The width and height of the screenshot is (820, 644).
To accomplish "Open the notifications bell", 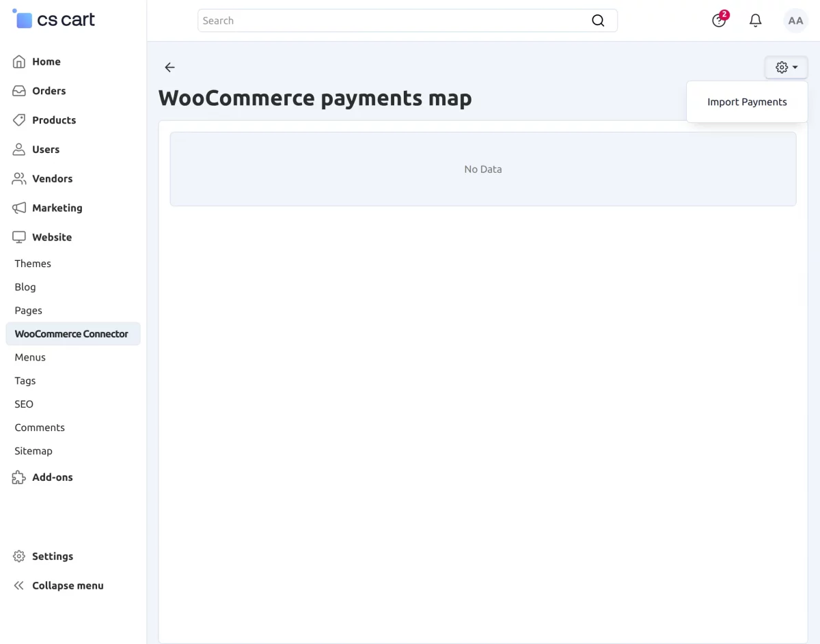I will 755,20.
